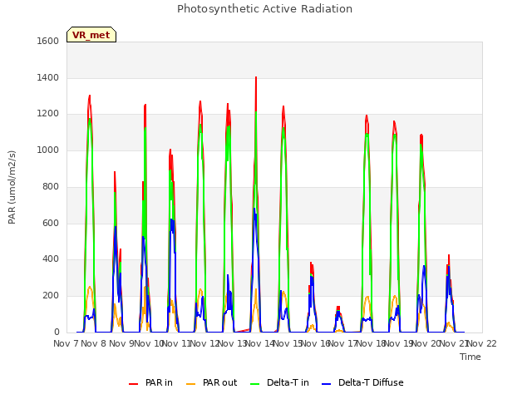
Task: Click the 600 y-axis tick label
Action: [x=51, y=223]
